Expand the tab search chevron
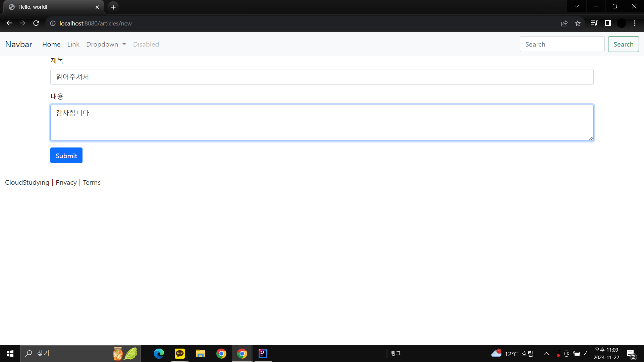This screenshot has width=644, height=362. point(577,6)
